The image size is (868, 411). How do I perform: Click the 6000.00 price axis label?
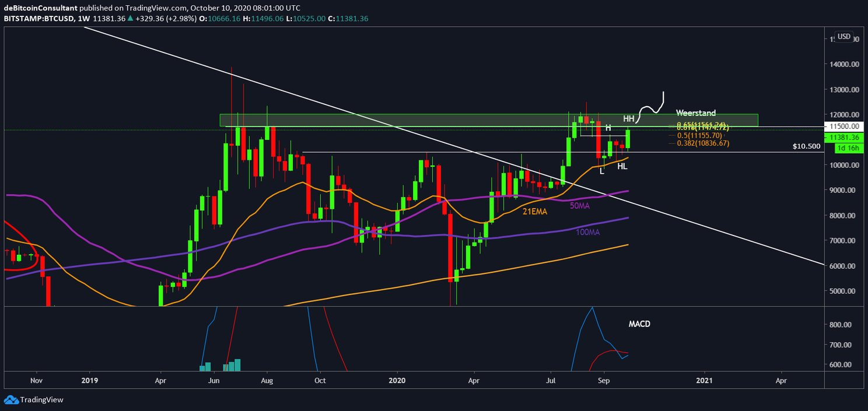pyautogui.click(x=843, y=266)
